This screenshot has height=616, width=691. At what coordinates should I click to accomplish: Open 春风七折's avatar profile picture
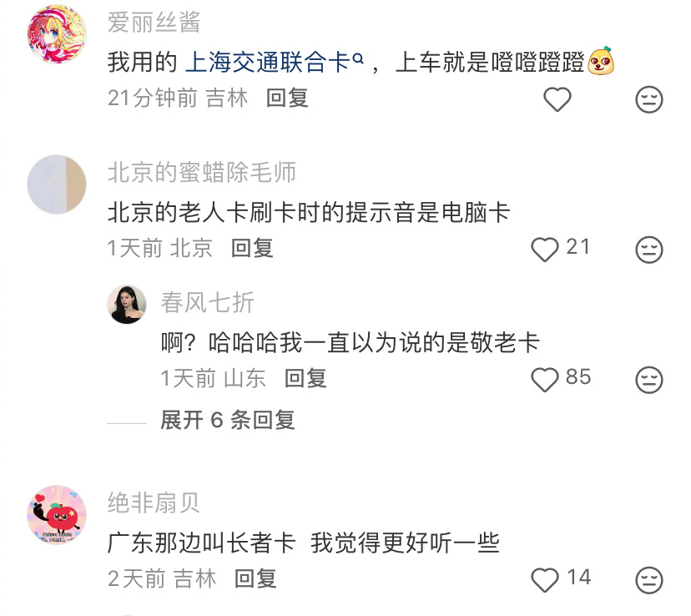coord(127,304)
